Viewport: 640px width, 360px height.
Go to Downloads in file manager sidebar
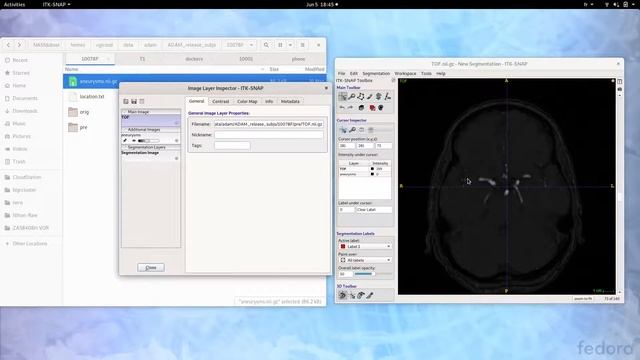(25, 111)
